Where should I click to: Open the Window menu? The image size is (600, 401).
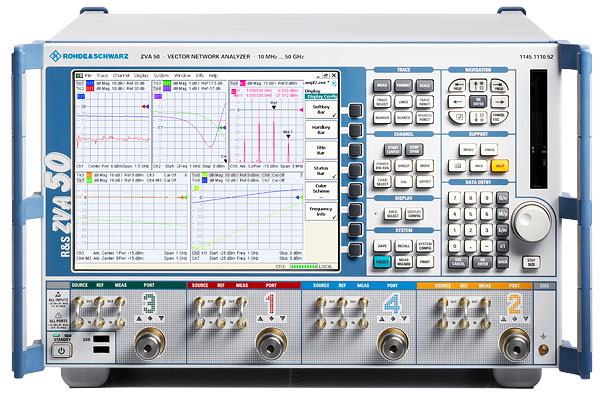pyautogui.click(x=182, y=75)
